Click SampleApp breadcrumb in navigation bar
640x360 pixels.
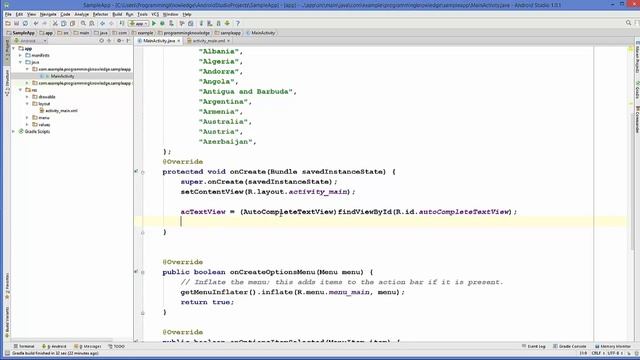[20, 33]
